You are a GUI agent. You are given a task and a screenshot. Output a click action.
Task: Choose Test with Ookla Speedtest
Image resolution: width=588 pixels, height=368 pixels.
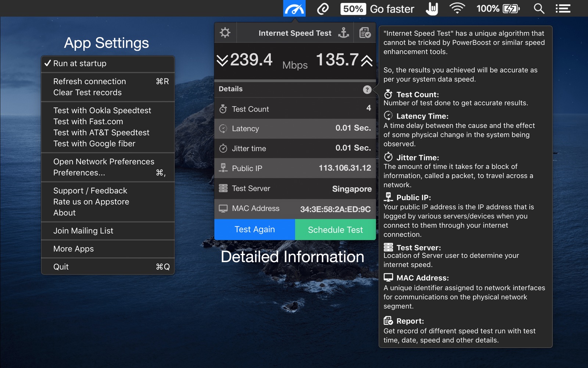pyautogui.click(x=108, y=110)
